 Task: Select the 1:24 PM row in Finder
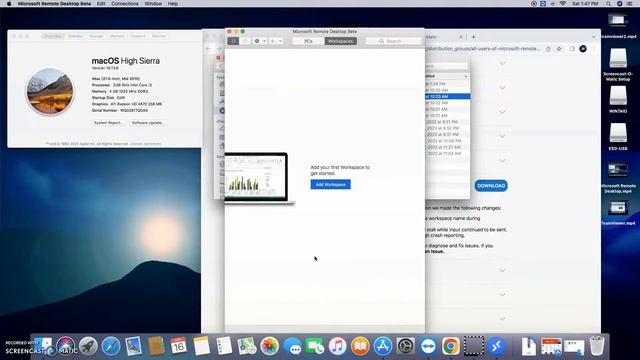447,84
